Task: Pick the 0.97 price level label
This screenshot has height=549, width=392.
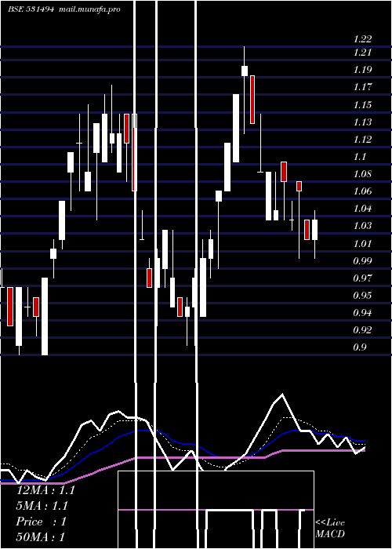Action: (x=362, y=278)
